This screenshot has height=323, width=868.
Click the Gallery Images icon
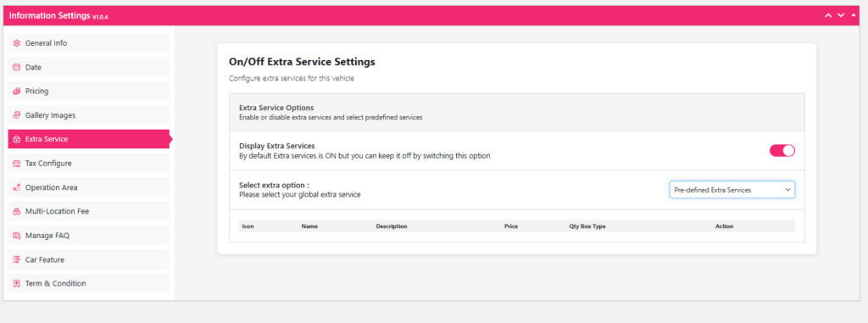17,115
